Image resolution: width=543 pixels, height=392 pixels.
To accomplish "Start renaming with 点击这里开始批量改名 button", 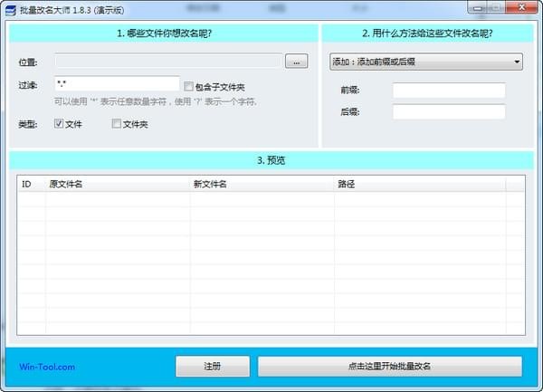I will [x=389, y=367].
